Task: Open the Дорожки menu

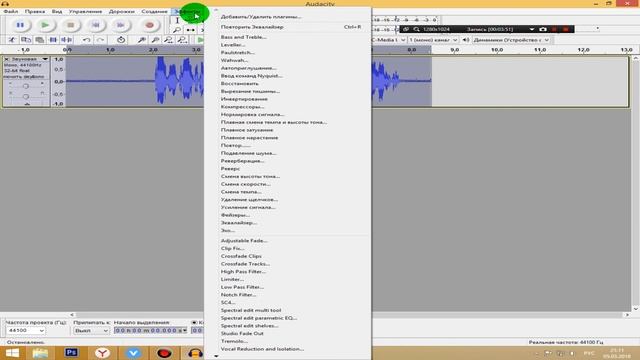Action: click(122, 11)
